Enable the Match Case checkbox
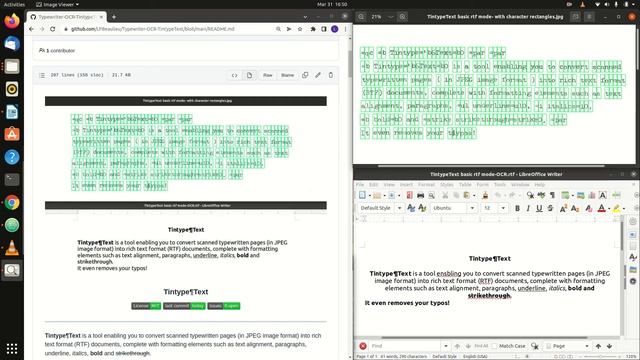 click(494, 346)
